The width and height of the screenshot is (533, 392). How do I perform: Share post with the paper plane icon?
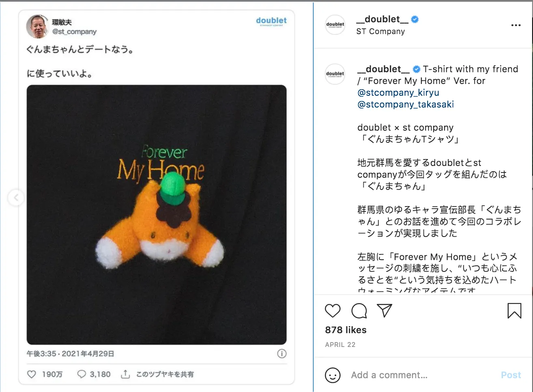coord(385,310)
